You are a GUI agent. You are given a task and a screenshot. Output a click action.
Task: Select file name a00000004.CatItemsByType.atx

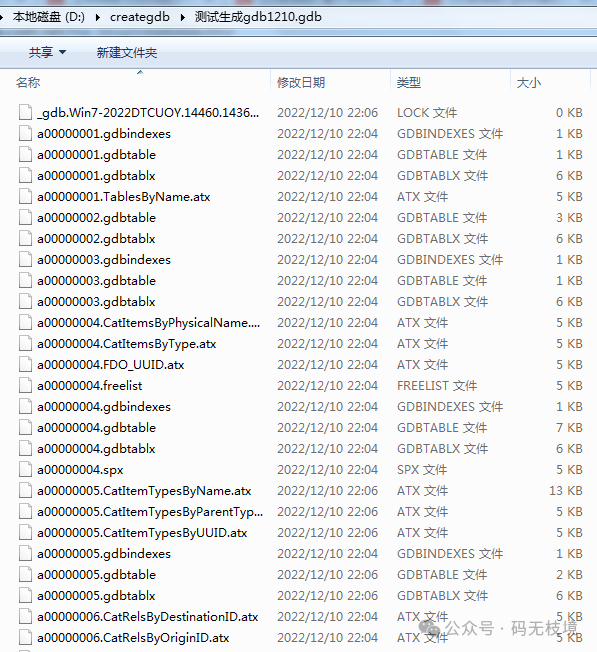point(126,343)
